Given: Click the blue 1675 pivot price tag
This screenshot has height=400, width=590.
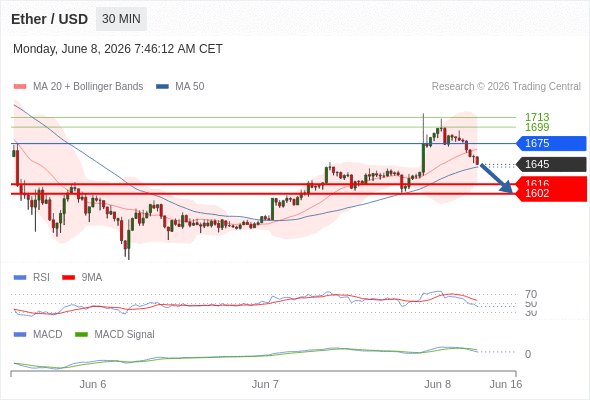Looking at the screenshot, I should click(x=552, y=143).
